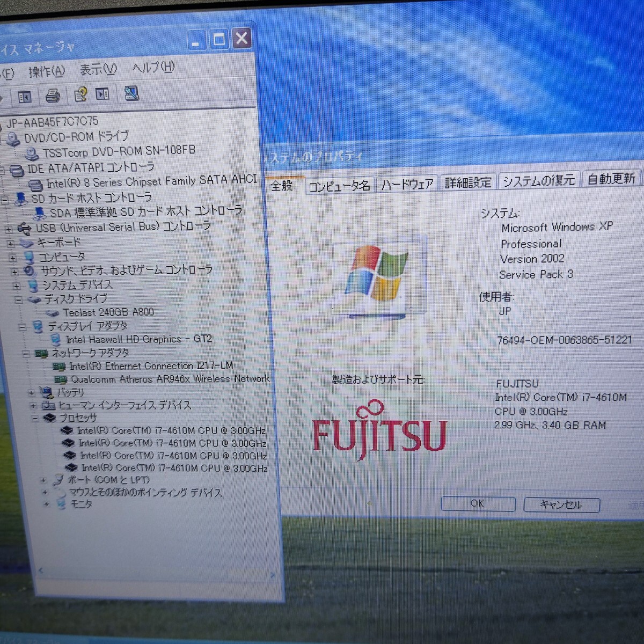Click the キャンセル button
Viewport: 644px width, 644px height.
click(561, 505)
